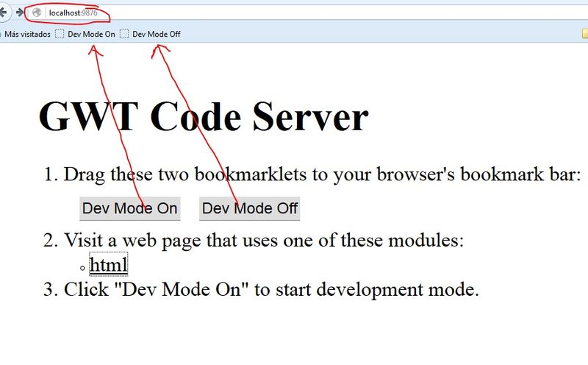The height and width of the screenshot is (365, 588).
Task: Open the html module link
Action: click(x=108, y=264)
